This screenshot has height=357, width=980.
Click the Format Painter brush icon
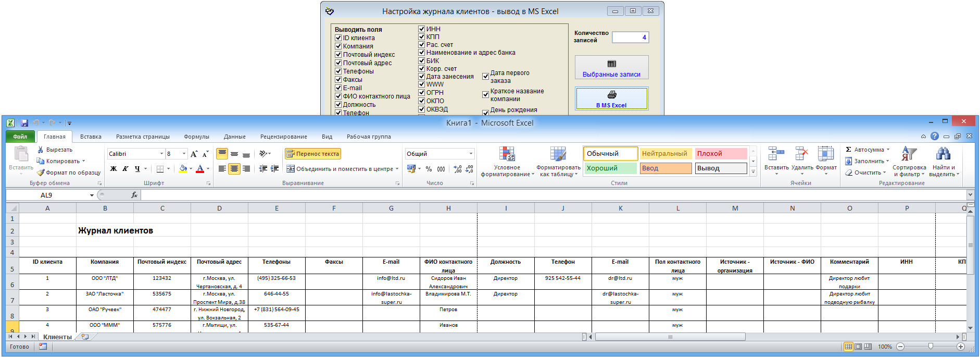tap(41, 173)
